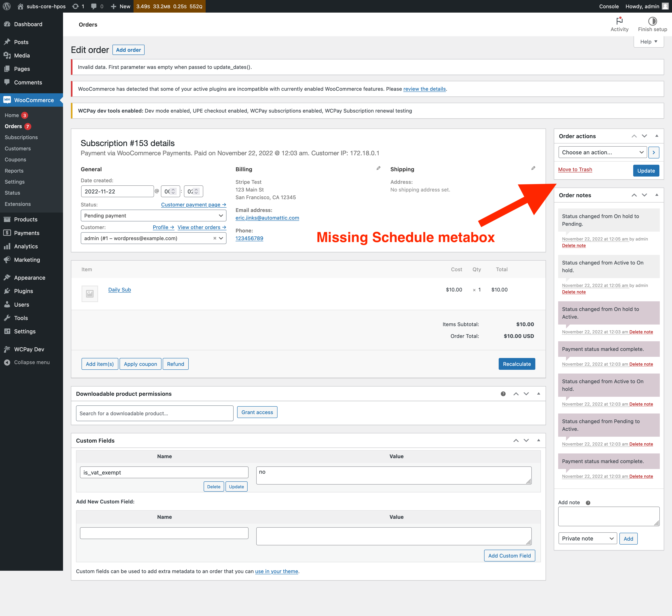Open the subscription Status dropdown
This screenshot has width=672, height=616.
[153, 215]
